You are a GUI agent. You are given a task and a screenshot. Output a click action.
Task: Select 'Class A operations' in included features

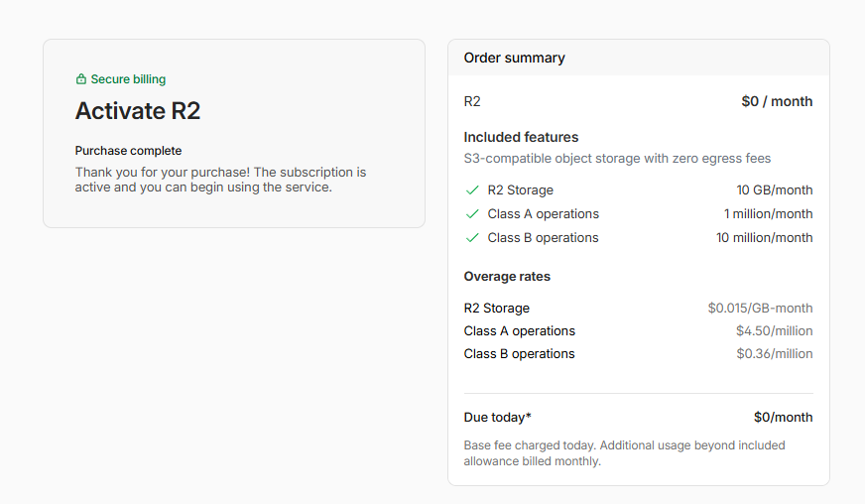[x=543, y=213]
